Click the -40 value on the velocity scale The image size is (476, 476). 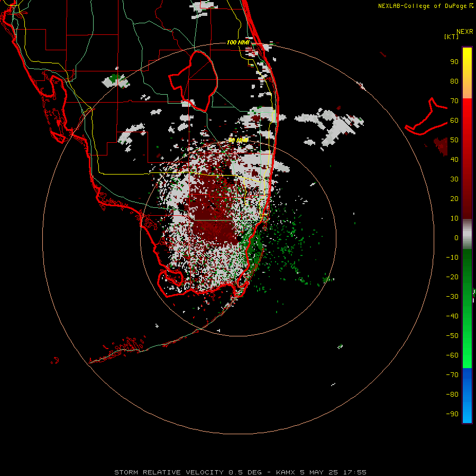coord(452,316)
